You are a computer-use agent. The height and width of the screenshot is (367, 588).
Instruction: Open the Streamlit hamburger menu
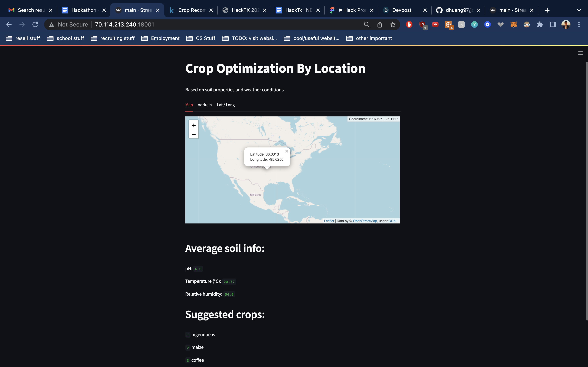580,53
